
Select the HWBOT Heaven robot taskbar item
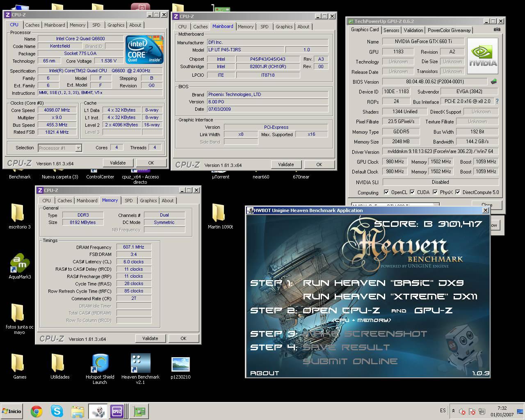coord(98,411)
